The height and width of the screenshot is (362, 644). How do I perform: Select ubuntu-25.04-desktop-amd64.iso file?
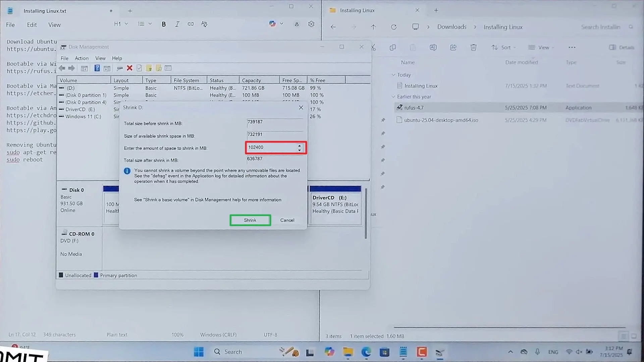click(x=518, y=120)
